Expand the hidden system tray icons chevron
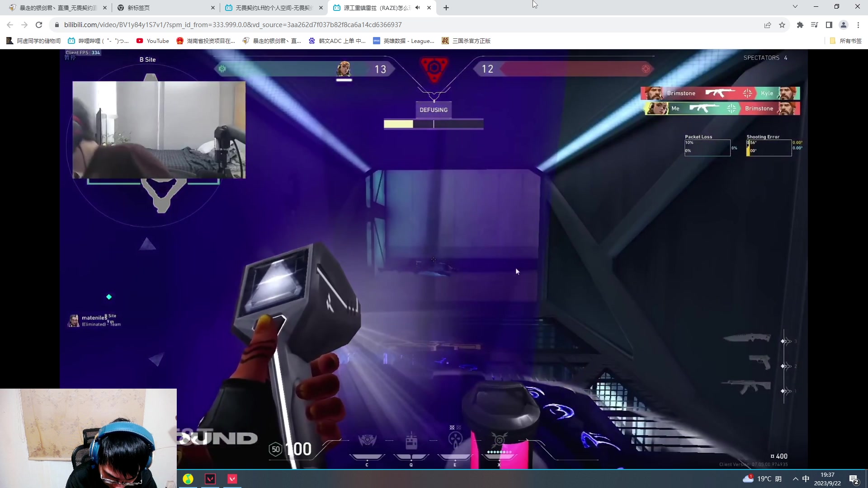Screen dimensions: 868x488 795,479
